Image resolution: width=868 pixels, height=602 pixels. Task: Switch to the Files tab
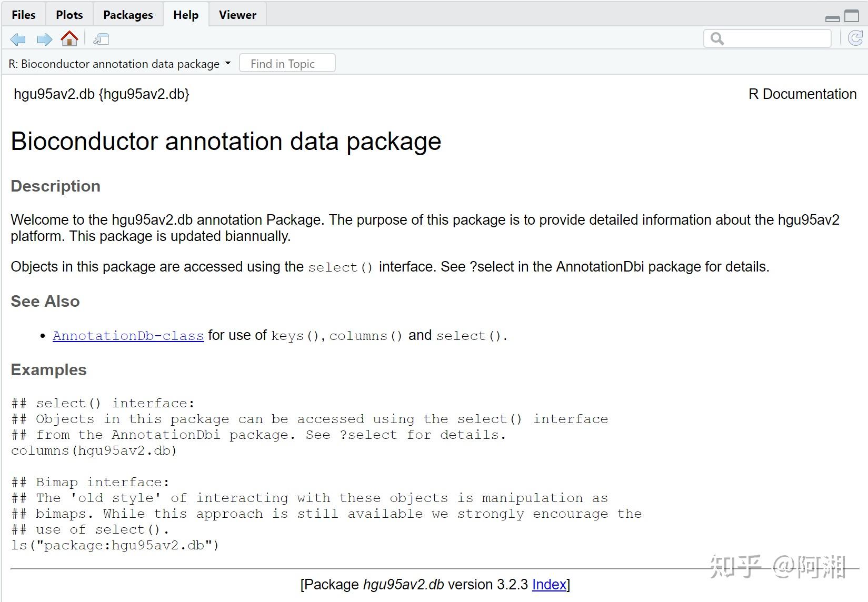click(x=23, y=14)
